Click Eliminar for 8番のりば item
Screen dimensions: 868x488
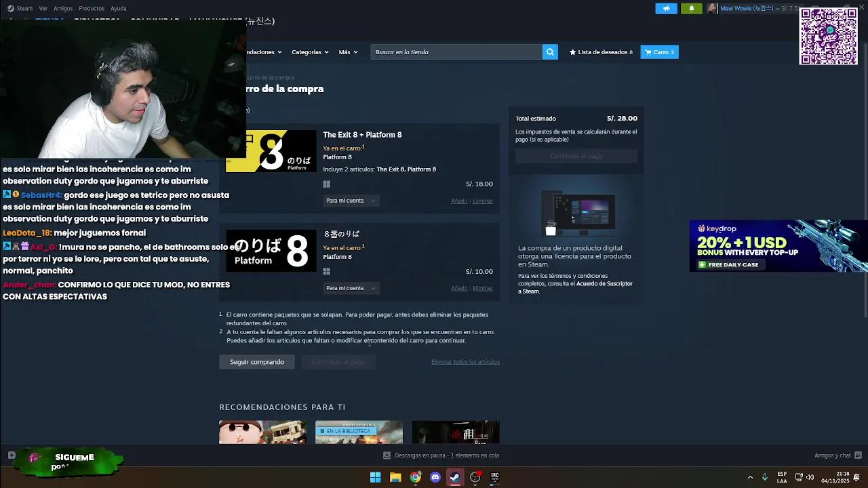point(483,288)
